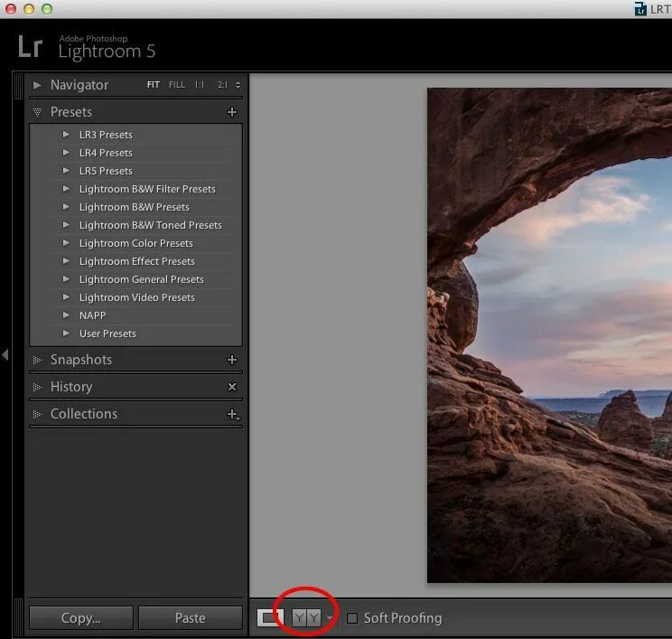Screen dimensions: 672x639
Task: Create a snapshot with plus icon
Action: coord(232,360)
